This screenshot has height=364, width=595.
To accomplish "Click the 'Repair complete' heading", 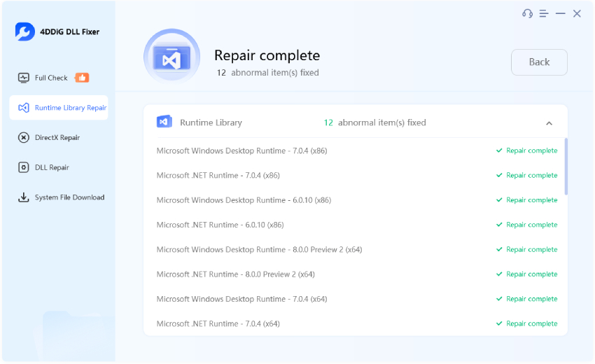I will [267, 55].
